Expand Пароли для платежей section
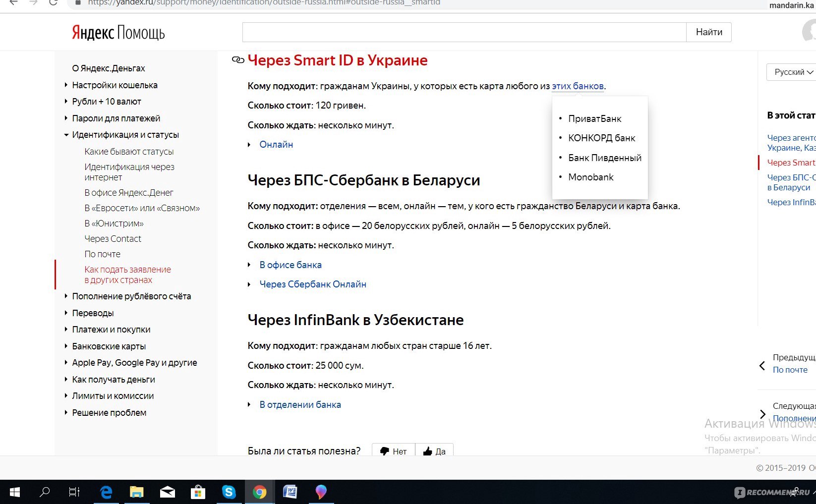 [x=116, y=118]
